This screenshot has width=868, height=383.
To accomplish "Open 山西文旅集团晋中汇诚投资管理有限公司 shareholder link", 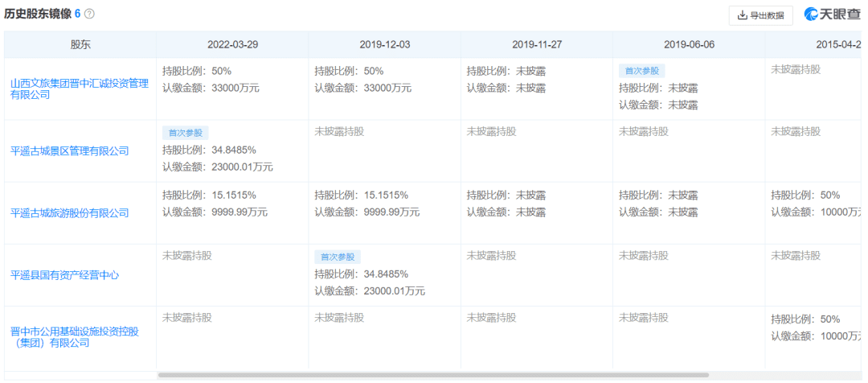I will click(x=80, y=89).
